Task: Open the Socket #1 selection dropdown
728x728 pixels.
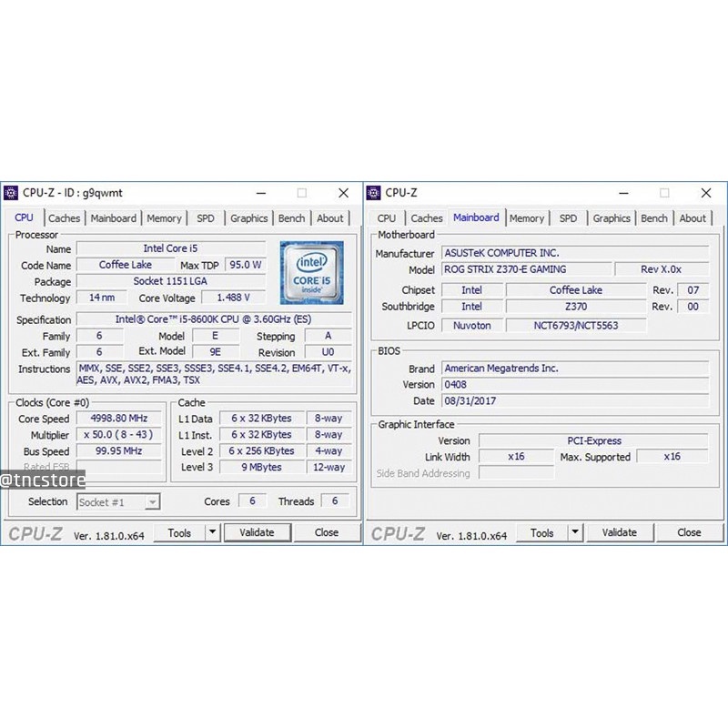Action: (118, 502)
